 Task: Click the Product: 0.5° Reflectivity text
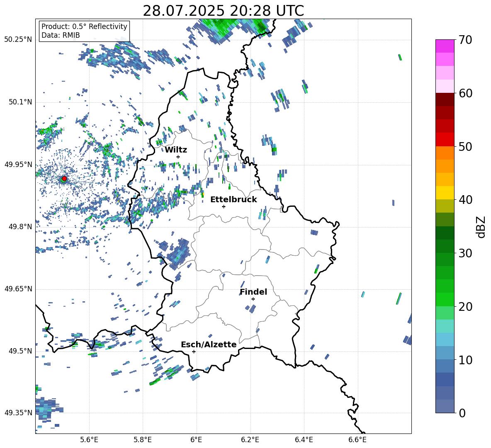pos(84,26)
